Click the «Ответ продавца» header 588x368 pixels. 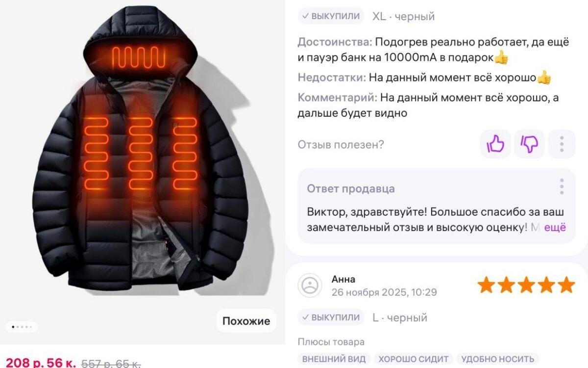click(351, 189)
